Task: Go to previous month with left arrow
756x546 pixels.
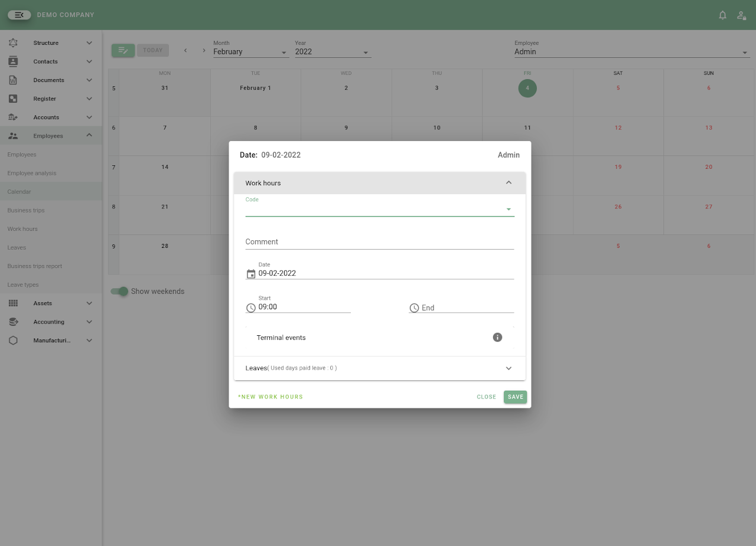Action: pyautogui.click(x=185, y=50)
